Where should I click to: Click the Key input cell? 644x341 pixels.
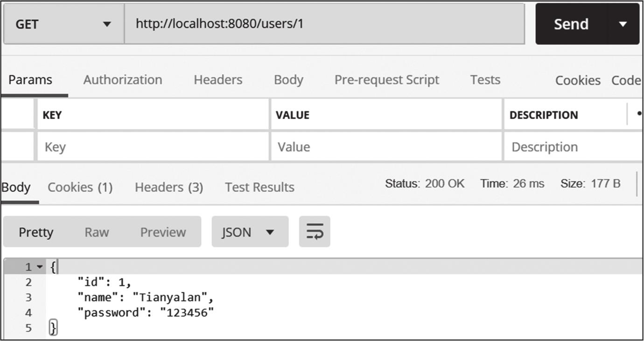coord(153,147)
